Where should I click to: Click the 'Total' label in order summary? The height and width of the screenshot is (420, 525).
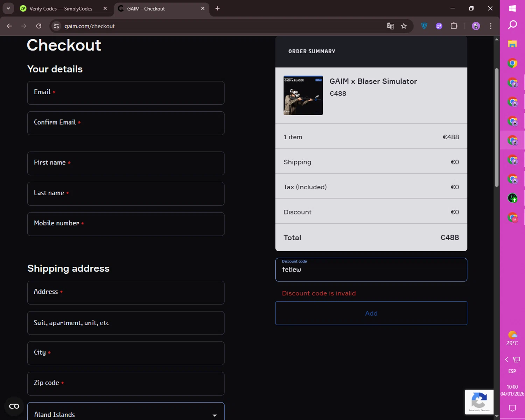pyautogui.click(x=292, y=237)
